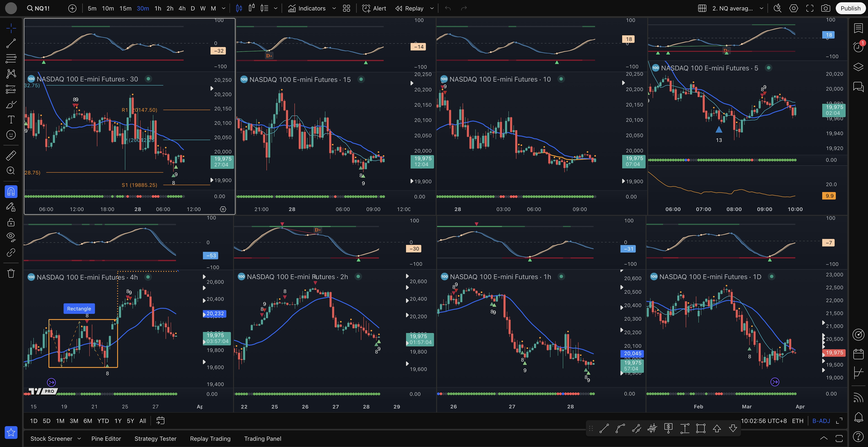Select the trend line drawing tool

coord(11,43)
